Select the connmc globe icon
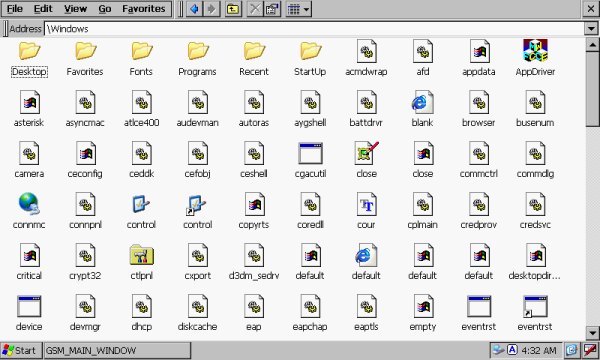 (29, 204)
